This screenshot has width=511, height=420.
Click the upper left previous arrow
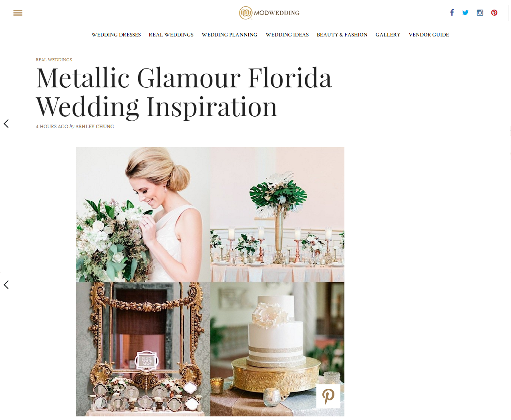[6, 123]
